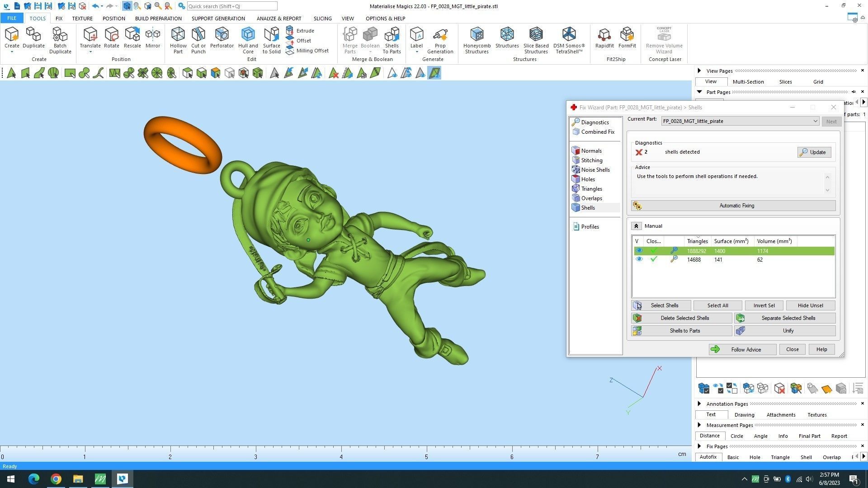Expand the View Pages panel
The image size is (868, 488).
699,71
